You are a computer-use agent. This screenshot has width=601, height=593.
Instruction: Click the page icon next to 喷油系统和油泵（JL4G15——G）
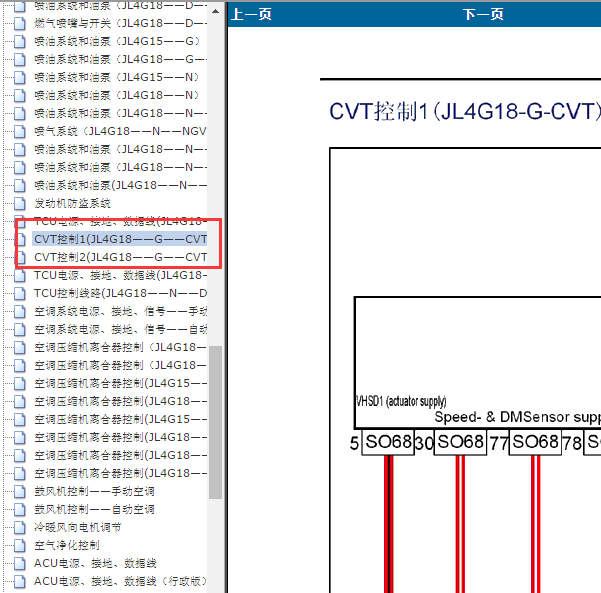pos(20,42)
